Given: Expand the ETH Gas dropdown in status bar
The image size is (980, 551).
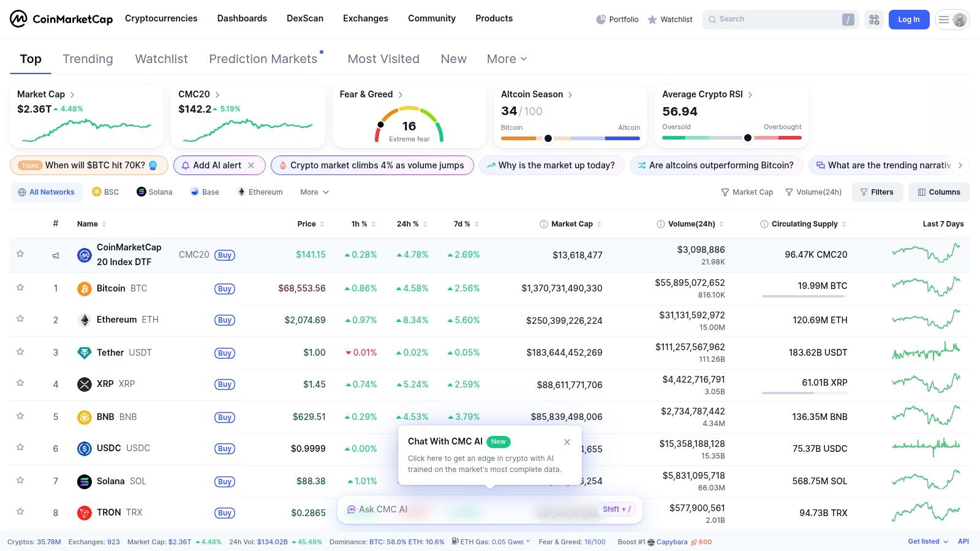Looking at the screenshot, I should [528, 541].
